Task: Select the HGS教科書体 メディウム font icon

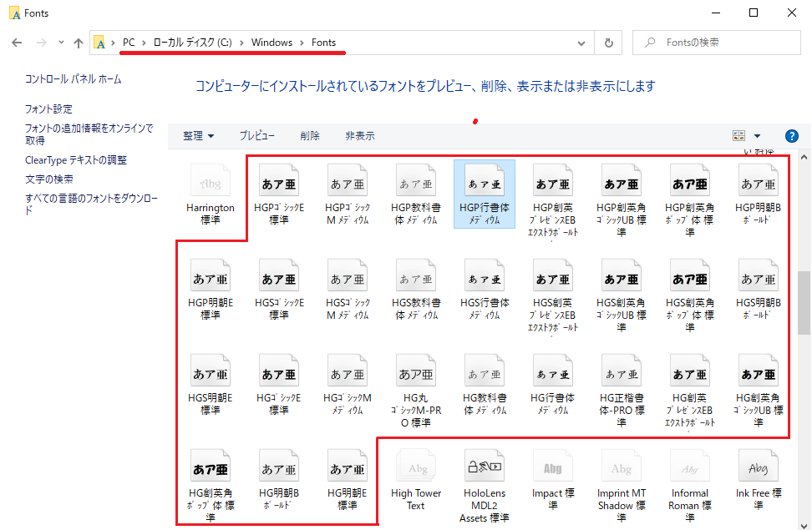Action: [x=416, y=276]
